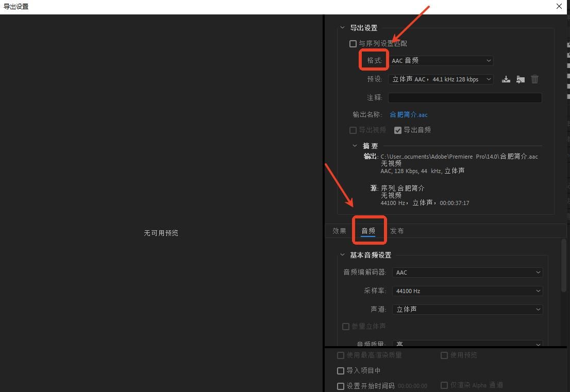570x392 pixels.
Task: Click the 序列, 合肥简介 source text
Action: pos(403,188)
